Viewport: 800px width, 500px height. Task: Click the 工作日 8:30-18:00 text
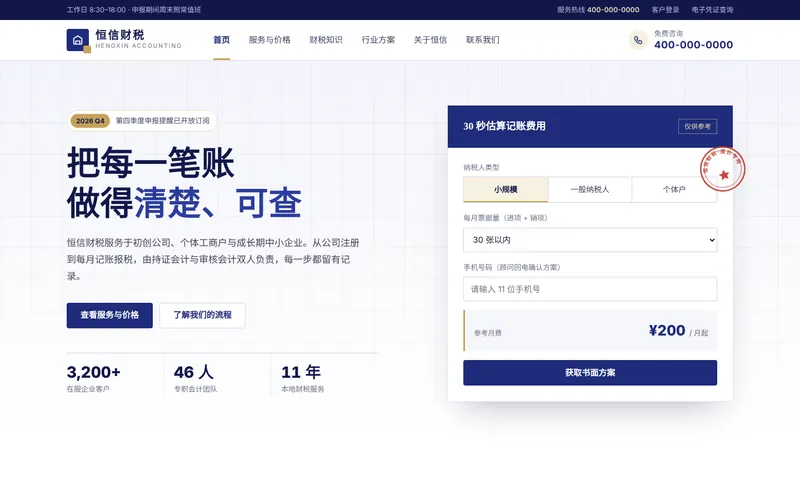(x=96, y=10)
